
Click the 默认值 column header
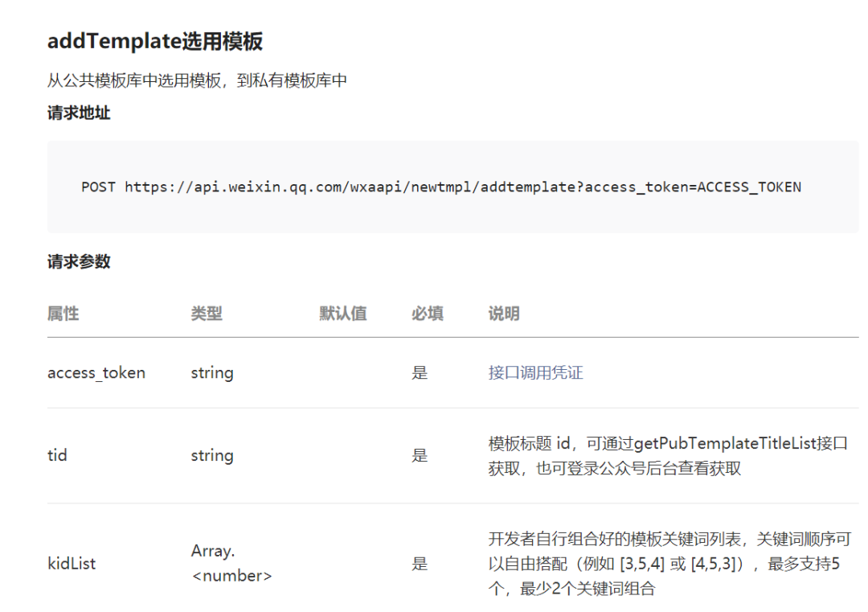pyautogui.click(x=342, y=314)
